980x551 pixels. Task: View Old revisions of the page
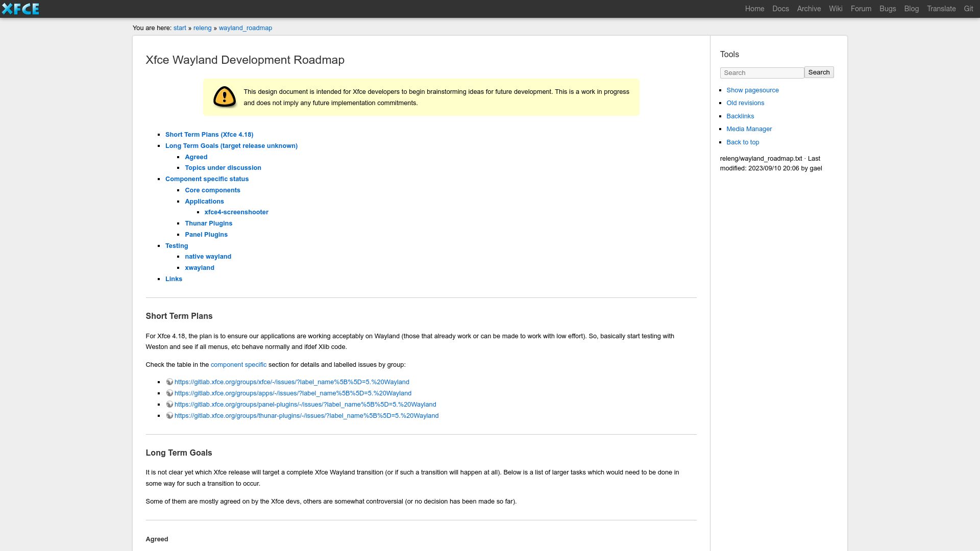point(745,103)
